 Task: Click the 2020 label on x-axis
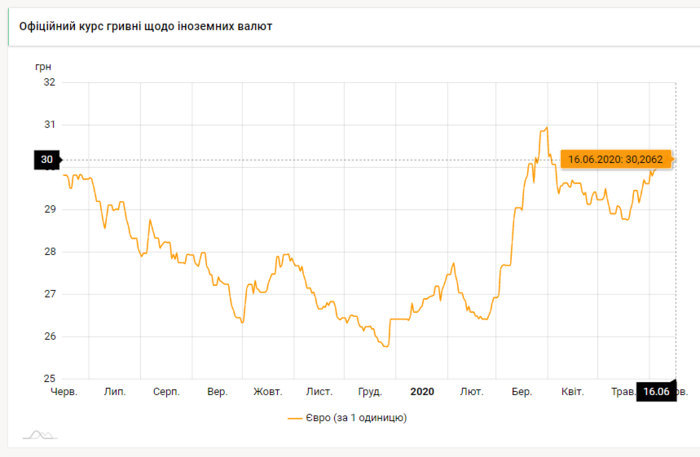(422, 392)
